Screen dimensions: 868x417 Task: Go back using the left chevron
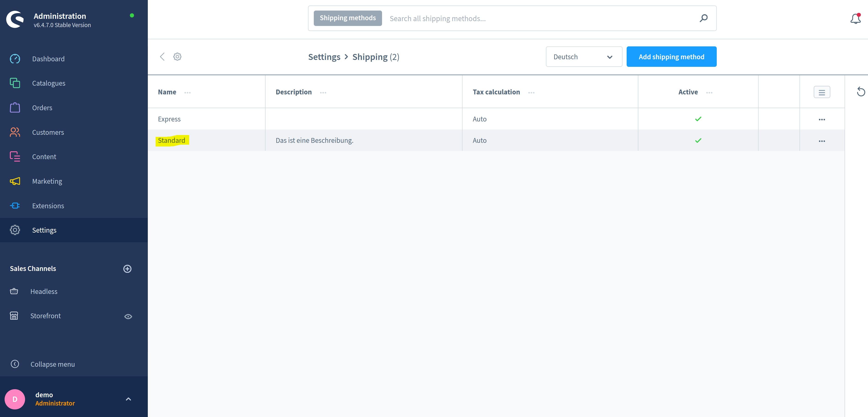click(x=162, y=56)
